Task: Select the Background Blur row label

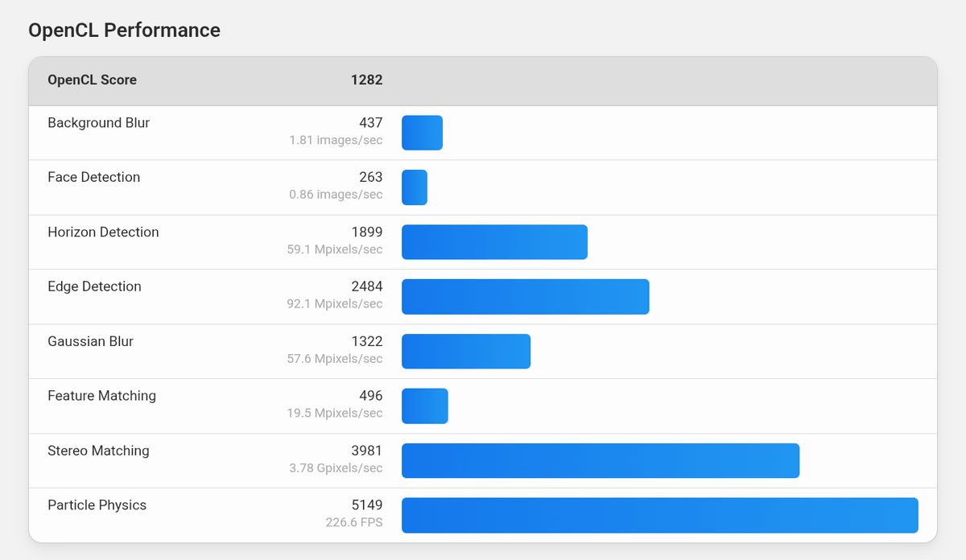Action: [x=98, y=123]
